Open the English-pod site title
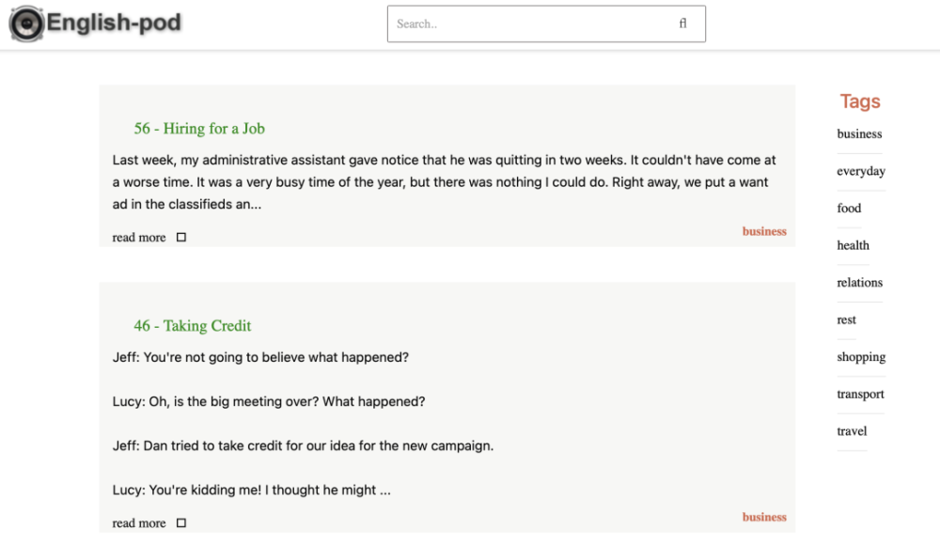Viewport: 940px width, 560px height. (x=114, y=23)
